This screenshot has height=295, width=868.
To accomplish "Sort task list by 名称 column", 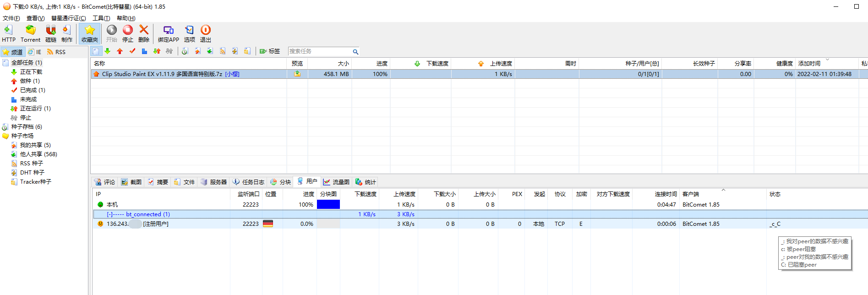I will 189,64.
